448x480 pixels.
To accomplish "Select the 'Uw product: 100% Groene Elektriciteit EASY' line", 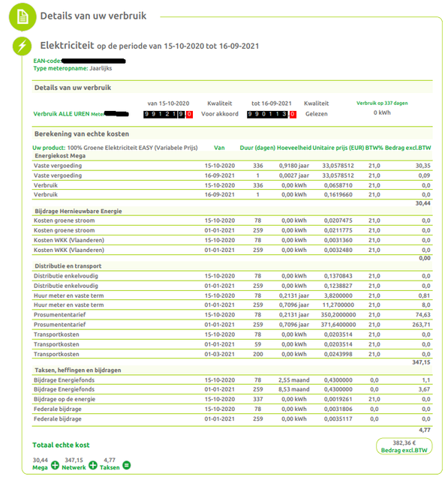I will click(x=115, y=148).
